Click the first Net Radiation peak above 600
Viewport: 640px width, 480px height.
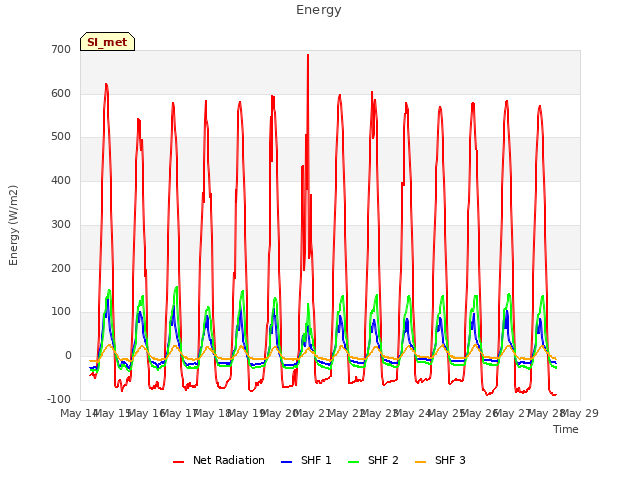[x=106, y=84]
